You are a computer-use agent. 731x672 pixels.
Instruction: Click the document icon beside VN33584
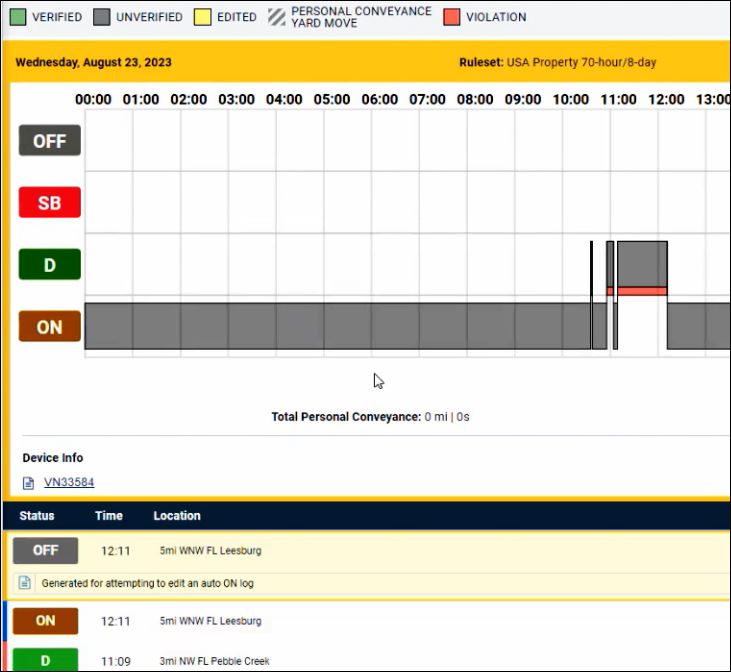(29, 483)
